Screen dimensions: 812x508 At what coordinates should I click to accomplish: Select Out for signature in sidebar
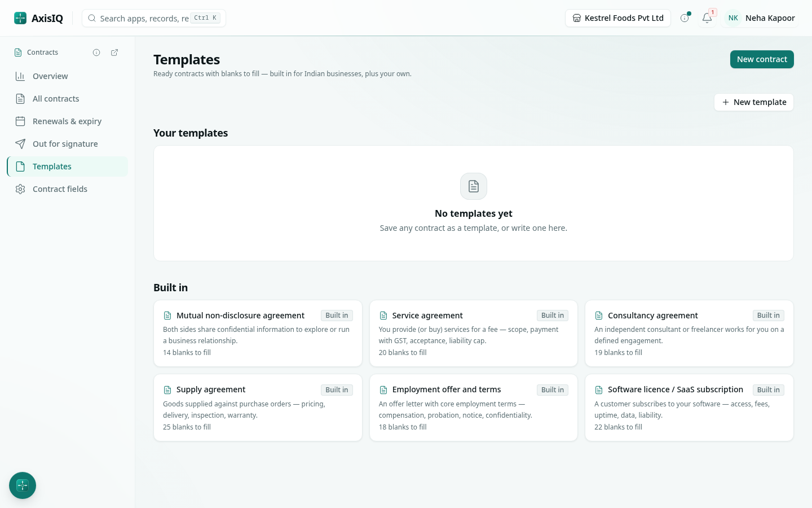68,144
